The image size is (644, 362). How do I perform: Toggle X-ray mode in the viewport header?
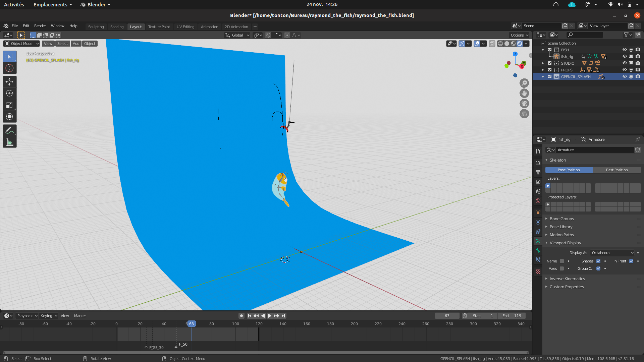pos(492,44)
